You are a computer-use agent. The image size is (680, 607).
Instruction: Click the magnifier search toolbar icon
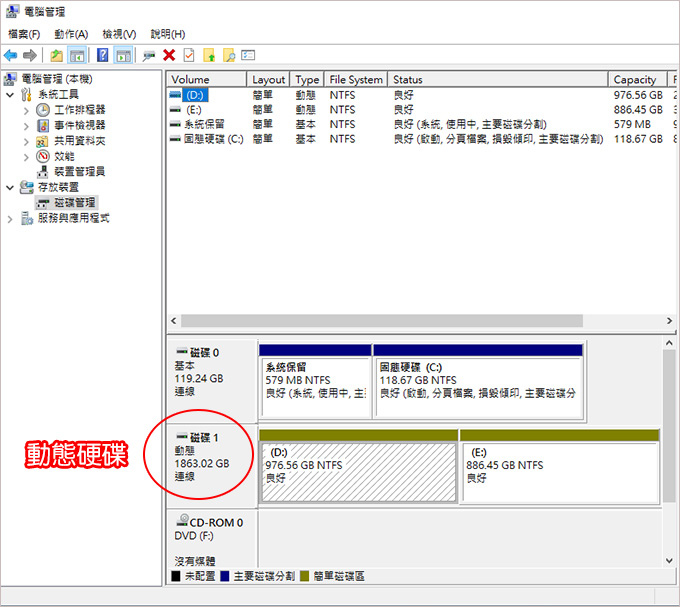coord(229,55)
